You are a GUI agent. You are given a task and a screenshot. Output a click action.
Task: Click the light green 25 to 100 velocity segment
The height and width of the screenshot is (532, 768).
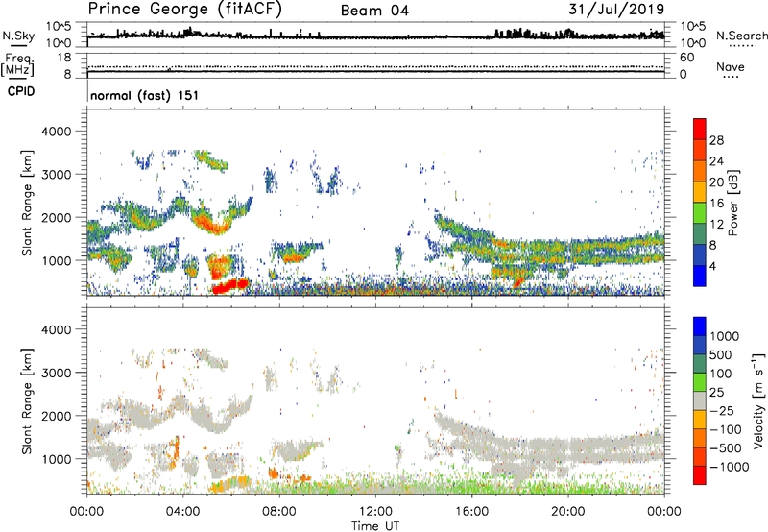tap(700, 382)
